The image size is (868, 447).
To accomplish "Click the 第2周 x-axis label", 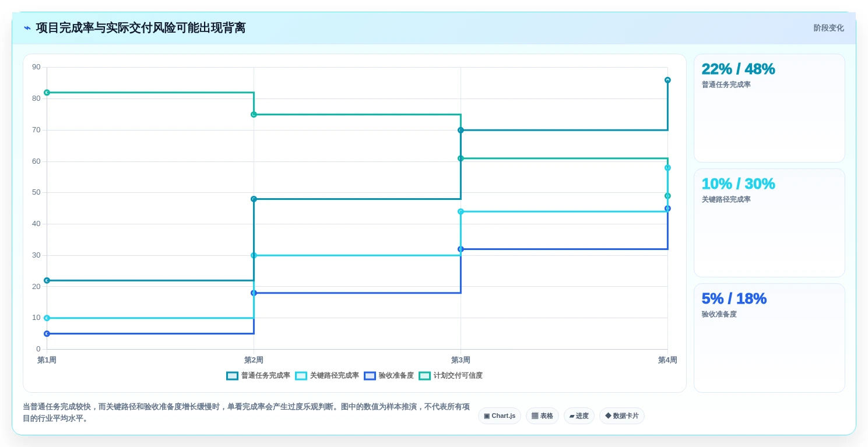I will click(x=254, y=360).
